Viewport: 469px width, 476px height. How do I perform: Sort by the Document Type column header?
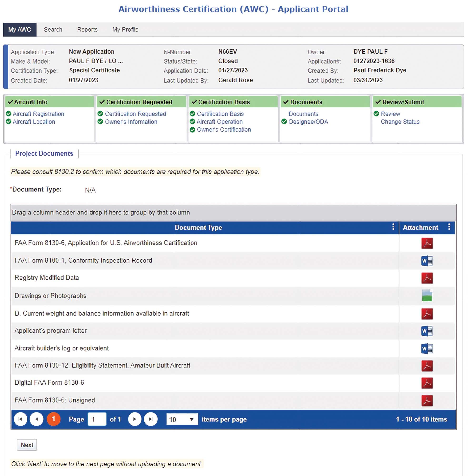198,227
